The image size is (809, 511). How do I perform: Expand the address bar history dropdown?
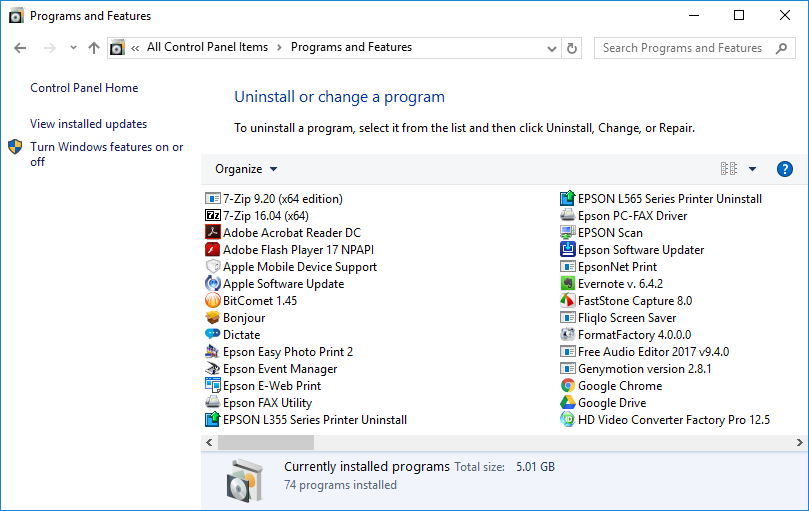click(552, 48)
